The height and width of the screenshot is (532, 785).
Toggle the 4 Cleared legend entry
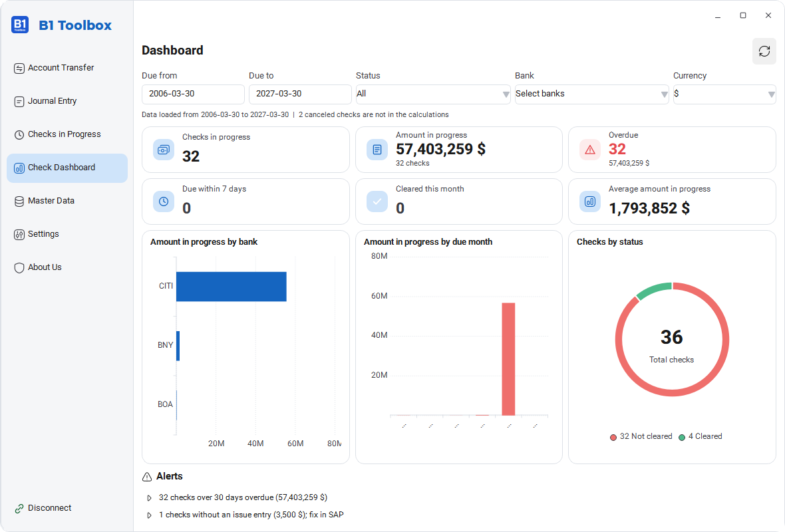coord(700,436)
